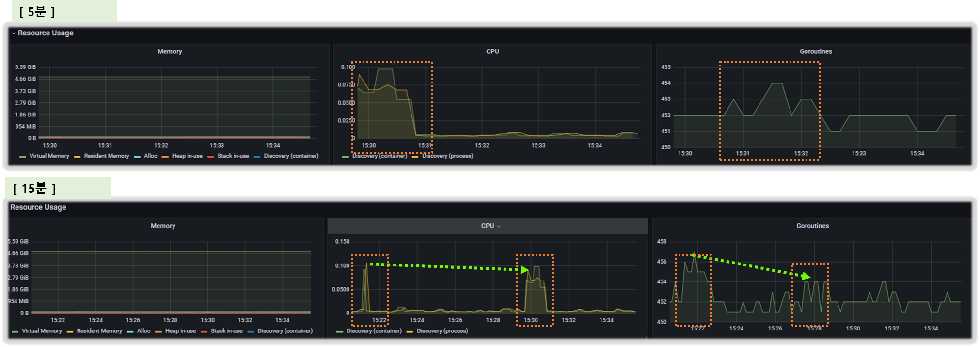Toggle Discovery (process) series in 5분 CPU legend
This screenshot has width=980, height=347.
[x=447, y=156]
